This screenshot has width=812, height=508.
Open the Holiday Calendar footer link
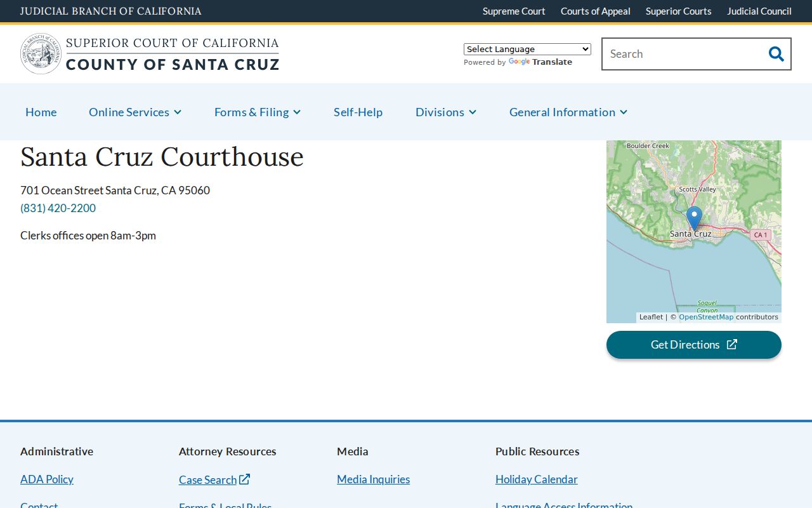coord(537,479)
